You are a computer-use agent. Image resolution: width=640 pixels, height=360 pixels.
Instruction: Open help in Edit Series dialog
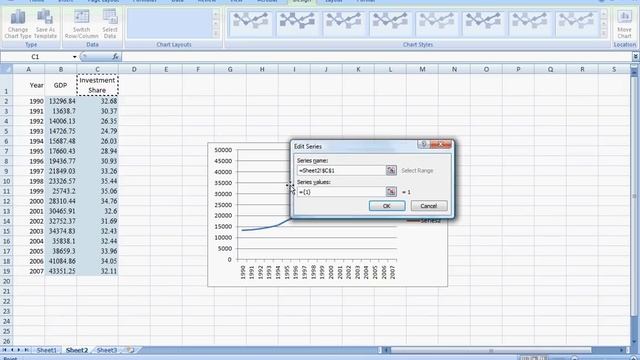pyautogui.click(x=423, y=144)
